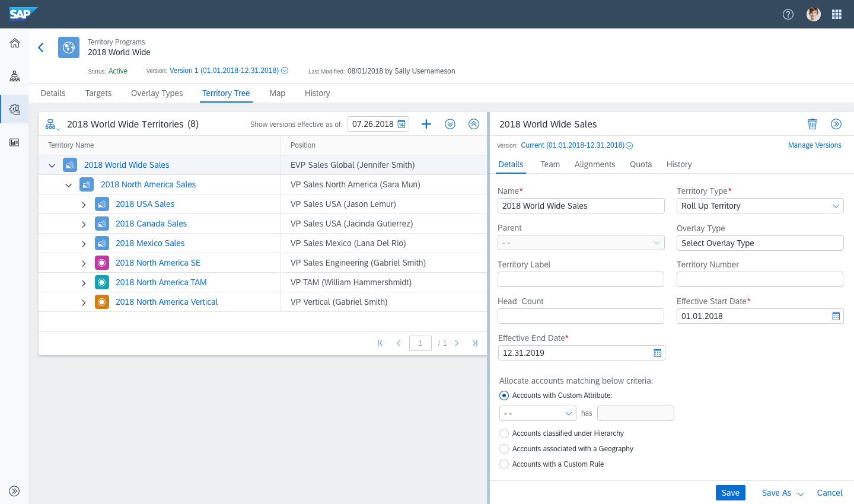Add a new territory with plus icon
This screenshot has width=854, height=504.
(426, 124)
